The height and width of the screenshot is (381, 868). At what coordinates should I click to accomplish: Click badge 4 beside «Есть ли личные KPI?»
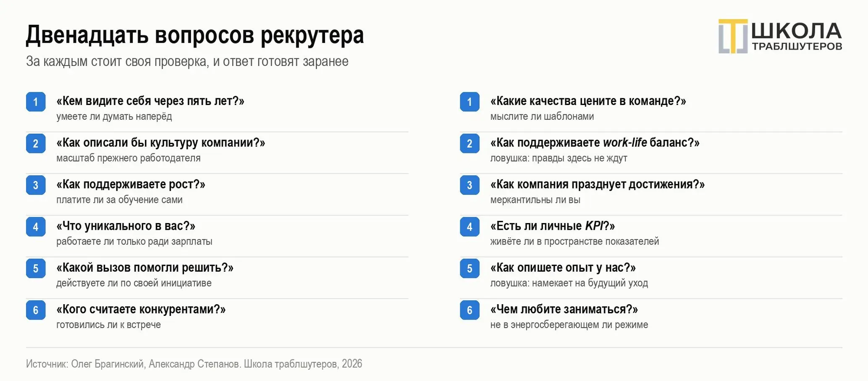click(x=469, y=226)
